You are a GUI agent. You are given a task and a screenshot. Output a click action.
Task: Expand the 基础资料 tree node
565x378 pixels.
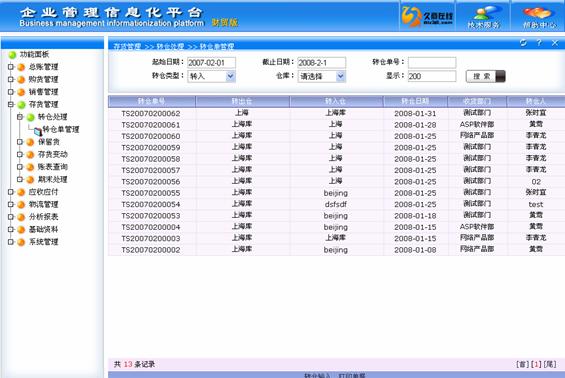point(11,229)
